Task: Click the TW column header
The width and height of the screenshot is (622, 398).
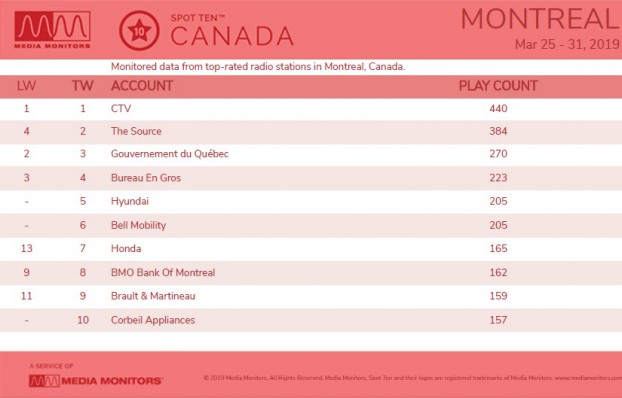Action: [x=83, y=86]
